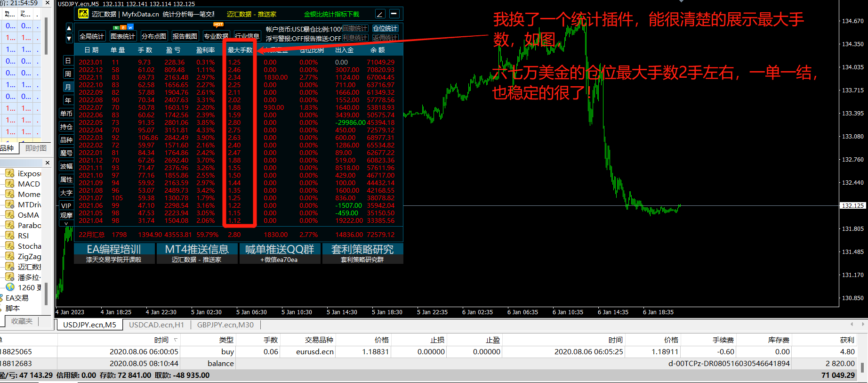Screen dimensions: 868x383
Task: Click the market watch vertical scrollbar
Action: click(x=46, y=37)
